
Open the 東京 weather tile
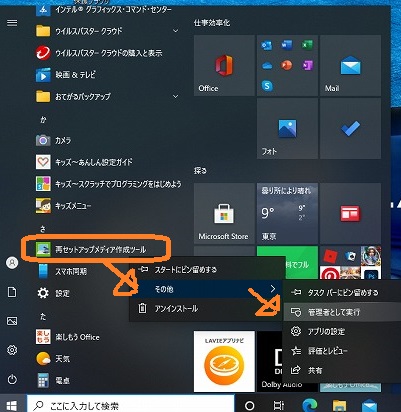tap(287, 213)
